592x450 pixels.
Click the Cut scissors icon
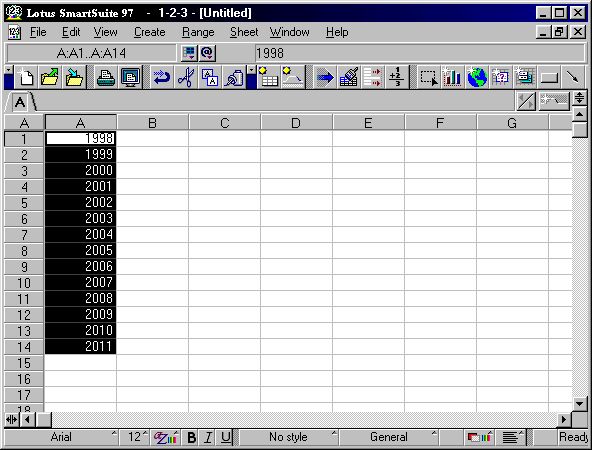click(x=186, y=77)
